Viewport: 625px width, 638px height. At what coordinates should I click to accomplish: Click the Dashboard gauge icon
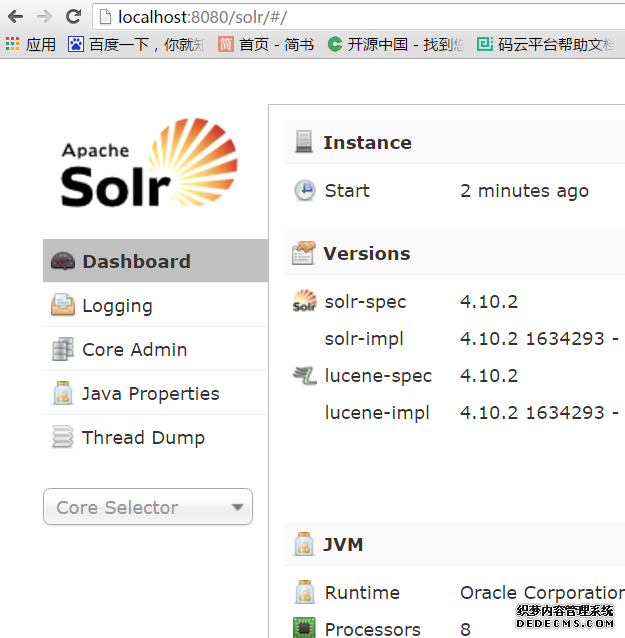tap(63, 262)
